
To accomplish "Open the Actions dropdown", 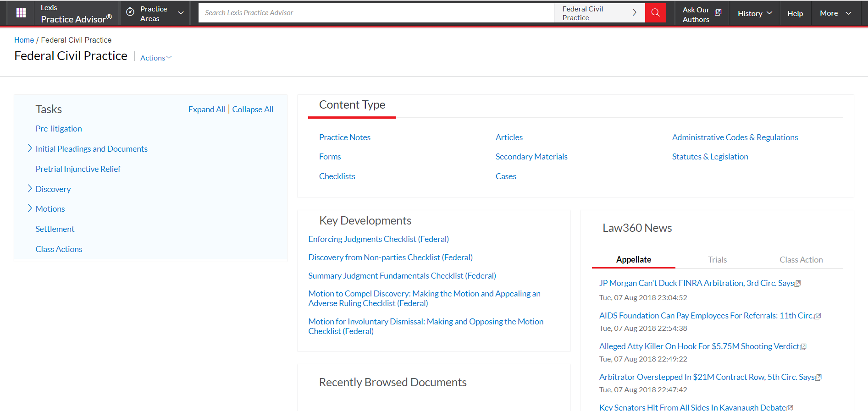I will pos(156,58).
